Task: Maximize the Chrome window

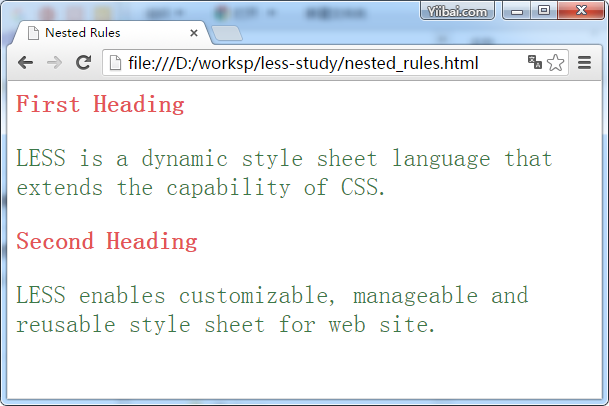Action: coord(544,11)
